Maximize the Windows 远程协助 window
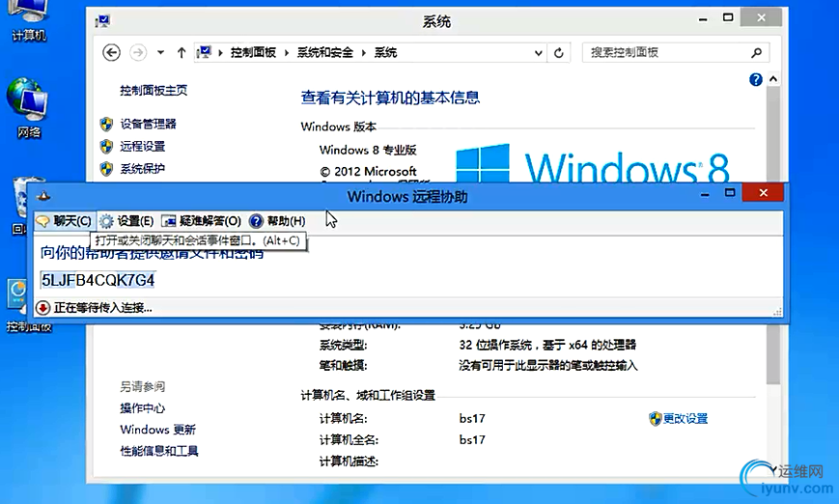Image resolution: width=839 pixels, height=504 pixels. tap(730, 192)
